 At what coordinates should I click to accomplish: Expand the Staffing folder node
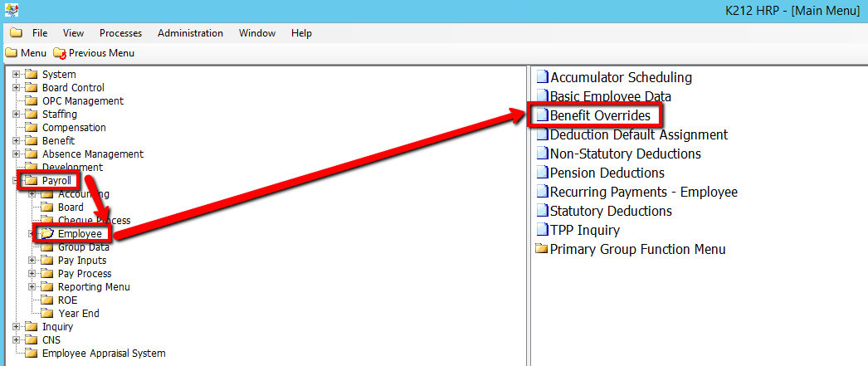[x=16, y=115]
